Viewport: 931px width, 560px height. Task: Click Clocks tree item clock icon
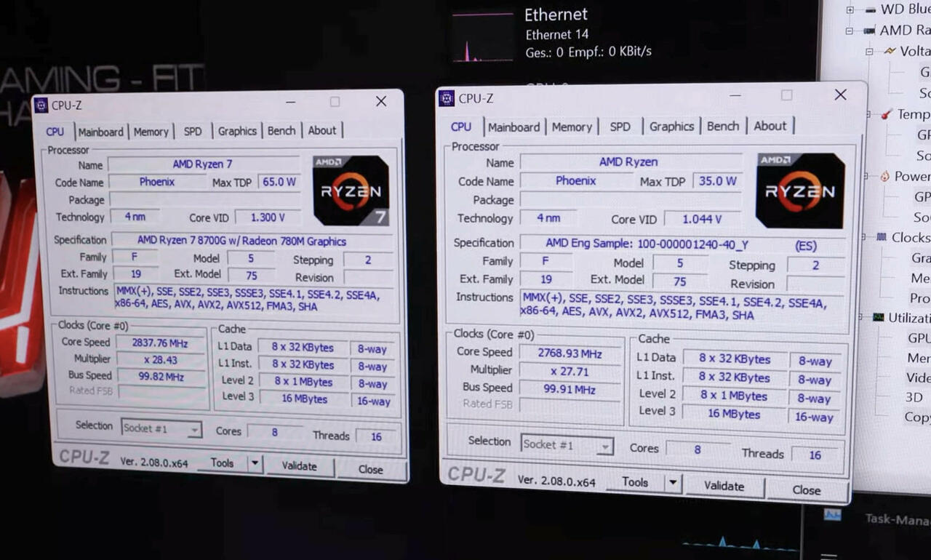click(881, 237)
